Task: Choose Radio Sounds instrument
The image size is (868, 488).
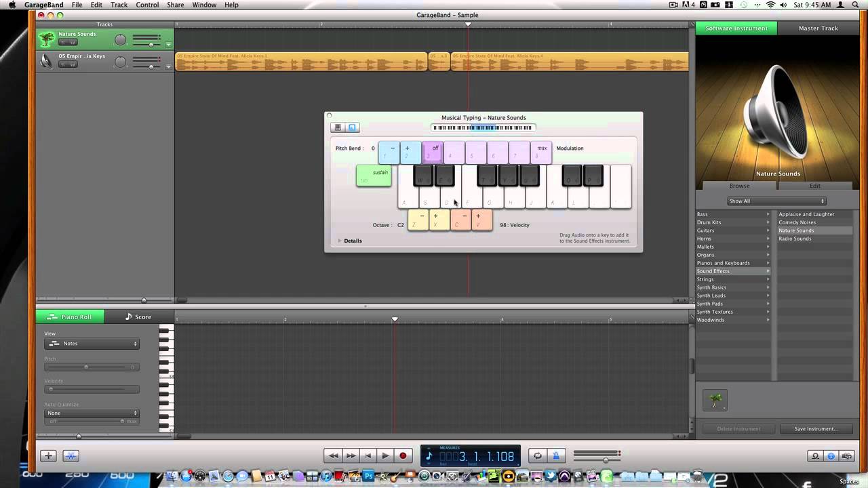Action: tap(814, 239)
